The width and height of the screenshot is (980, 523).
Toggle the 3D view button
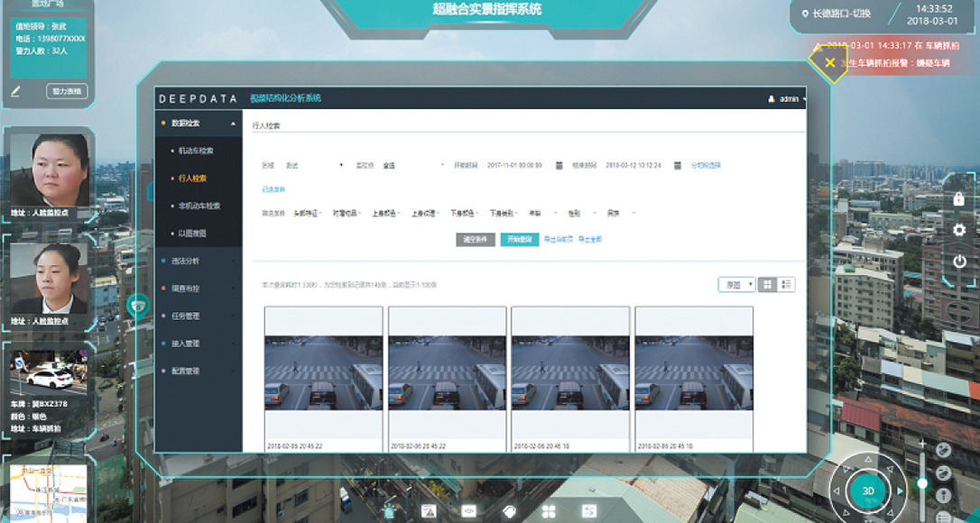point(868,491)
